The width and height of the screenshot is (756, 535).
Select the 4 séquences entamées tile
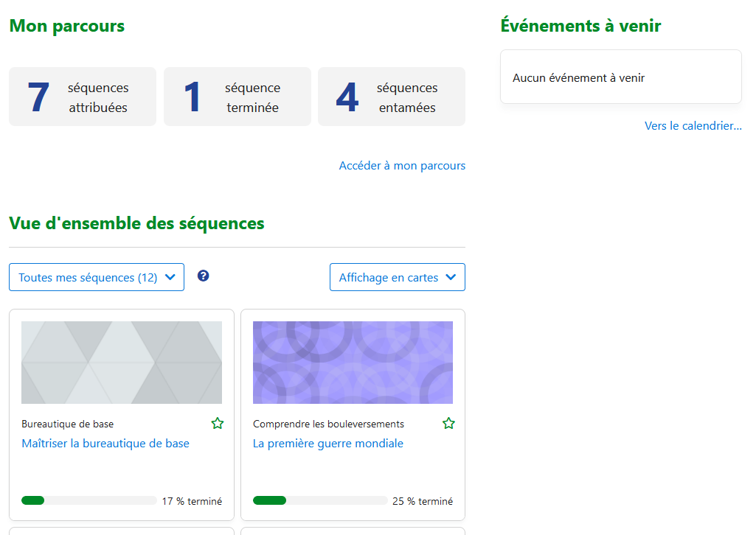click(391, 97)
